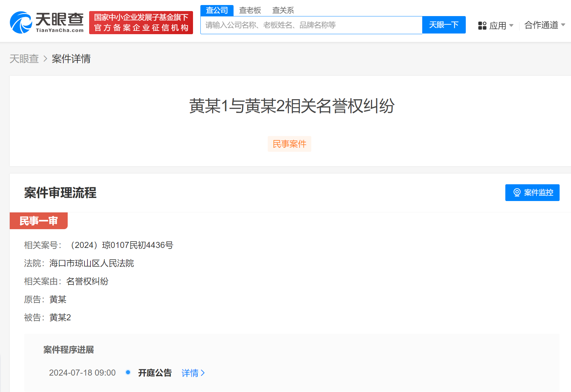The image size is (571, 392).
Task: Click the chevron arrow after 详情 link
Action: (x=203, y=373)
